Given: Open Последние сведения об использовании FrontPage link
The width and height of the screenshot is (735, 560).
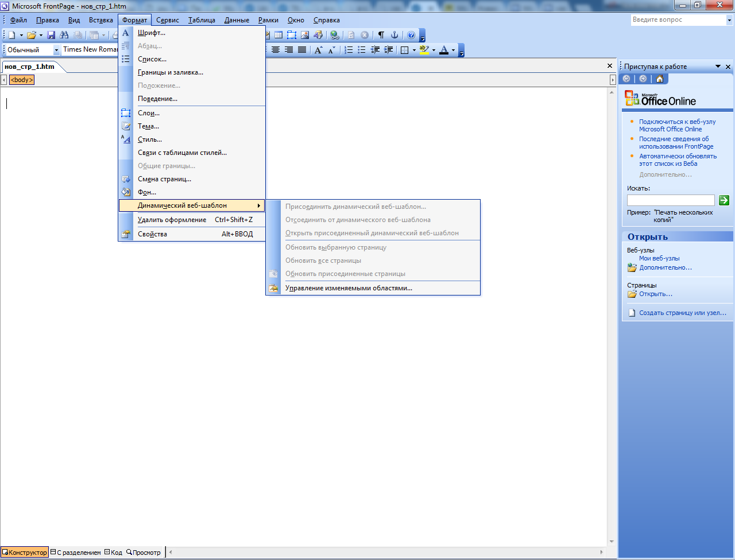Looking at the screenshot, I should pos(676,142).
